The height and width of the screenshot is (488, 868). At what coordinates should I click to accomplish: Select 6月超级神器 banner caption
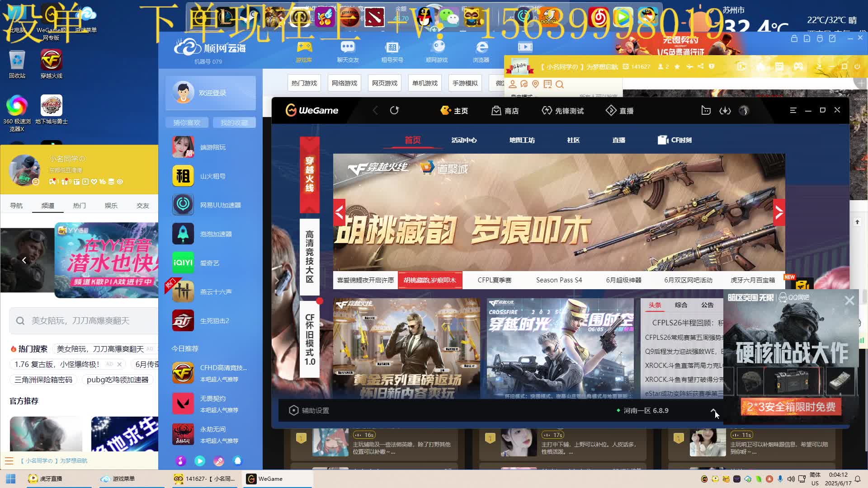(624, 280)
